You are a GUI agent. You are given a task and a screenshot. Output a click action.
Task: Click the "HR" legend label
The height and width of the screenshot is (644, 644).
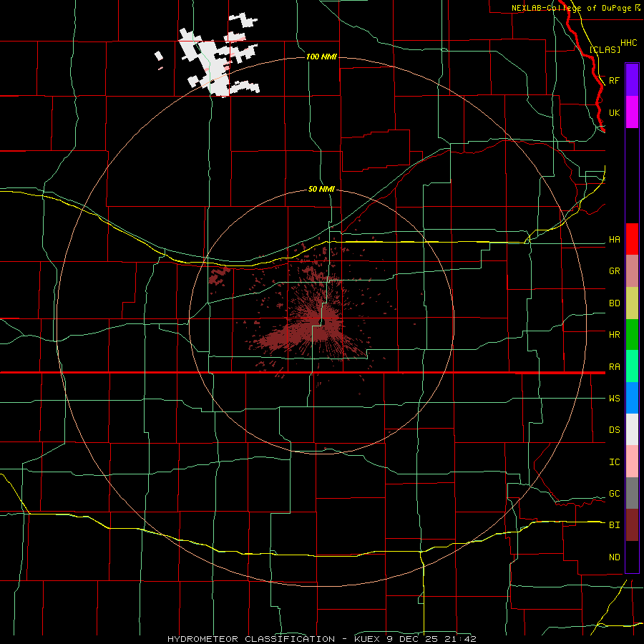[x=614, y=335]
